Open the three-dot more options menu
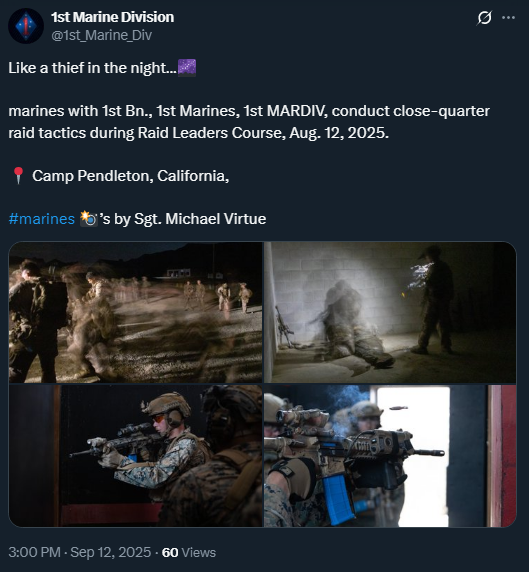The image size is (529, 572). pos(508,18)
